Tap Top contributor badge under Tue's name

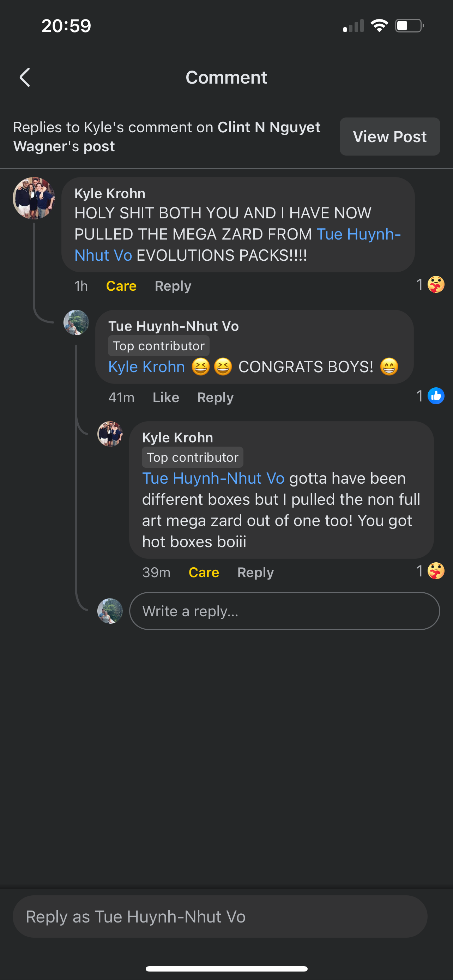pyautogui.click(x=159, y=346)
